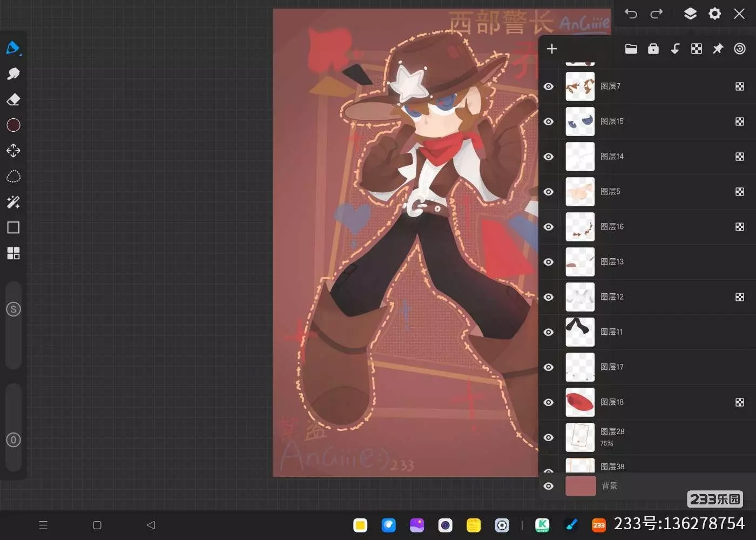
Task: Select the move transform tool
Action: tap(13, 151)
